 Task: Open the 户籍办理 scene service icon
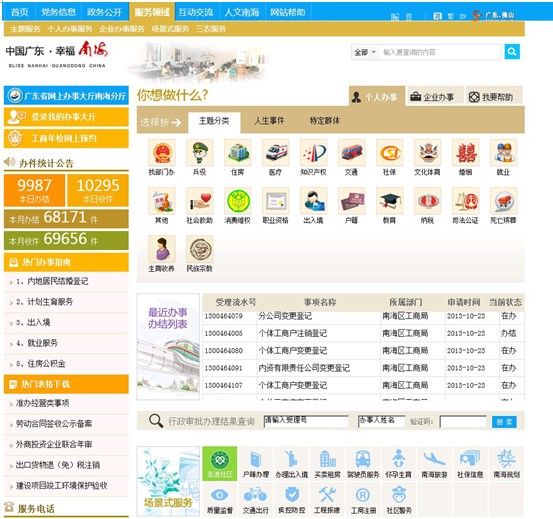(x=256, y=463)
